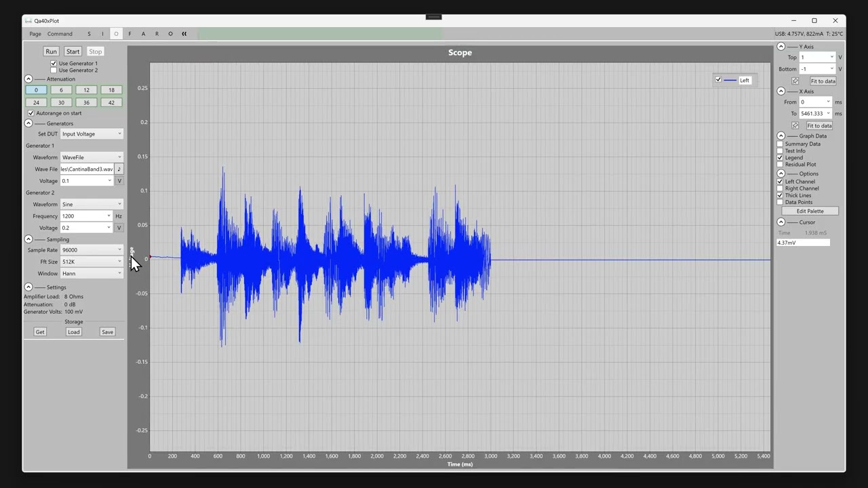Screen dimensions: 868x488
Task: Open the Edit Palette button
Action: tap(810, 211)
